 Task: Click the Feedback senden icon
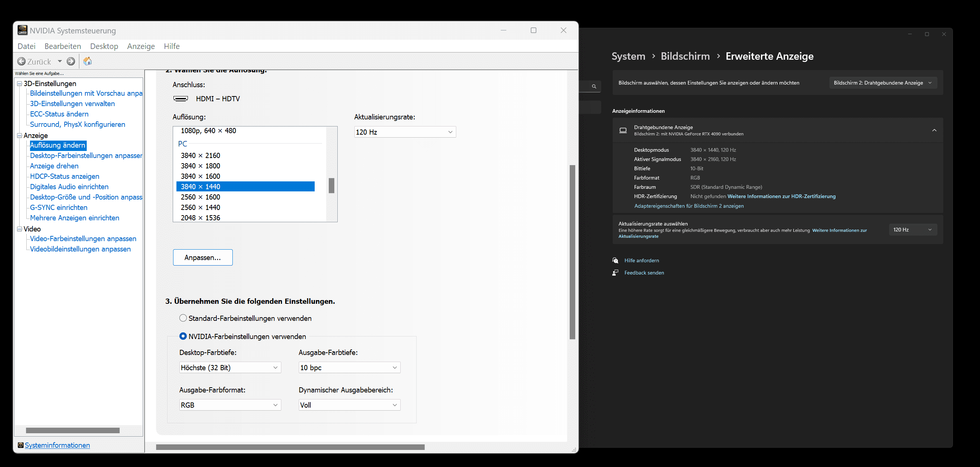(615, 273)
